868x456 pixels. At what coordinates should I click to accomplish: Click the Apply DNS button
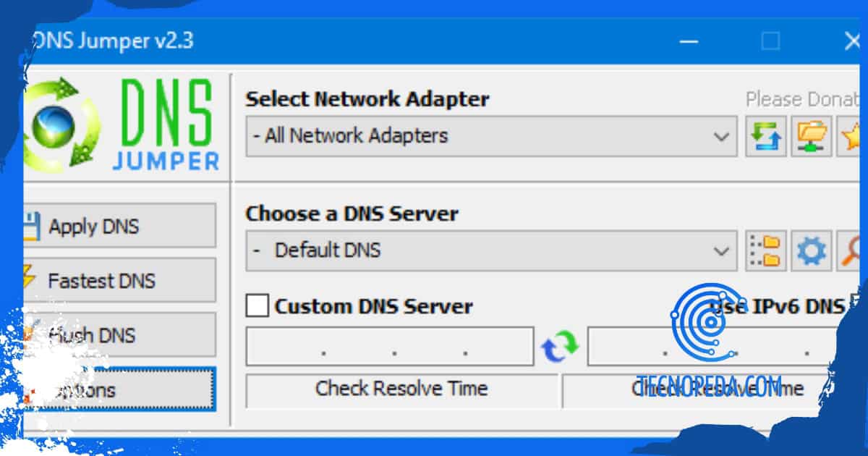[120, 226]
